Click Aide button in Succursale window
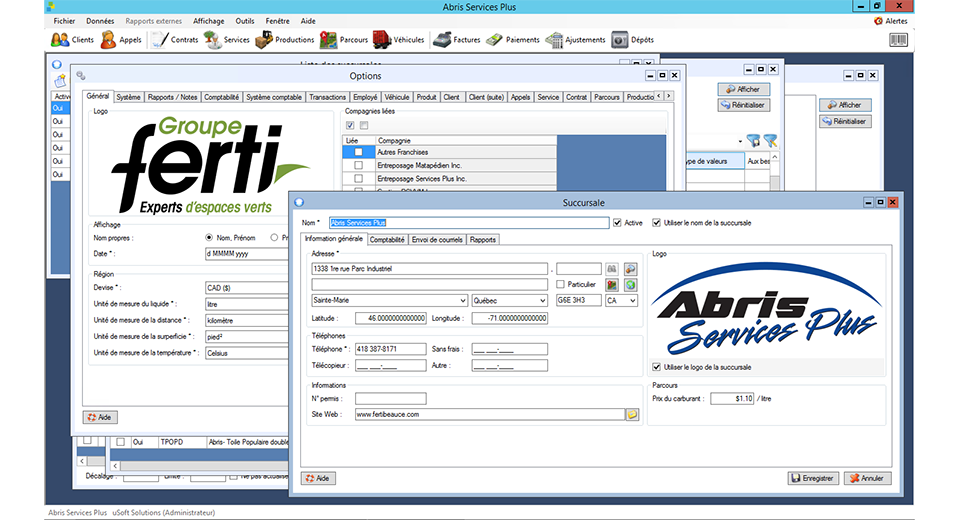 click(318, 478)
